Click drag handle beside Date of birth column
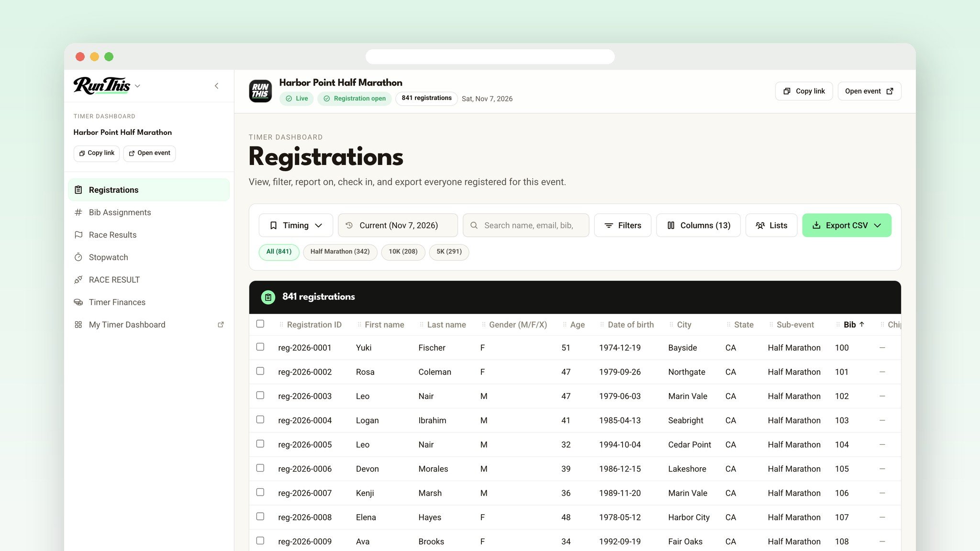This screenshot has height=551, width=980. click(602, 325)
